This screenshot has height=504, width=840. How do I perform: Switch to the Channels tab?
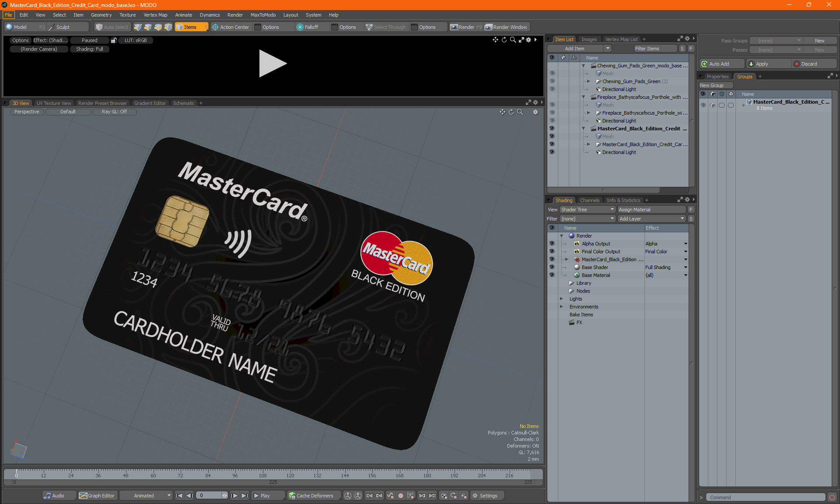point(590,200)
